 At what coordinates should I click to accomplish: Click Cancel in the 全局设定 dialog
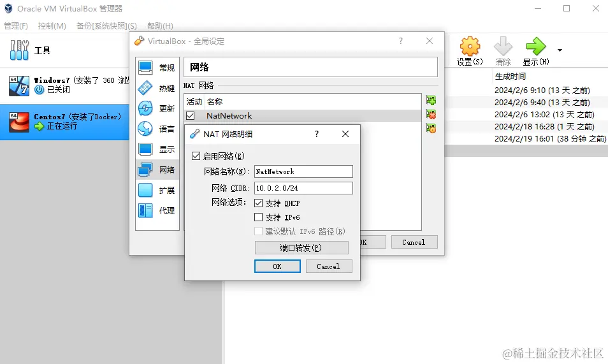coord(414,242)
